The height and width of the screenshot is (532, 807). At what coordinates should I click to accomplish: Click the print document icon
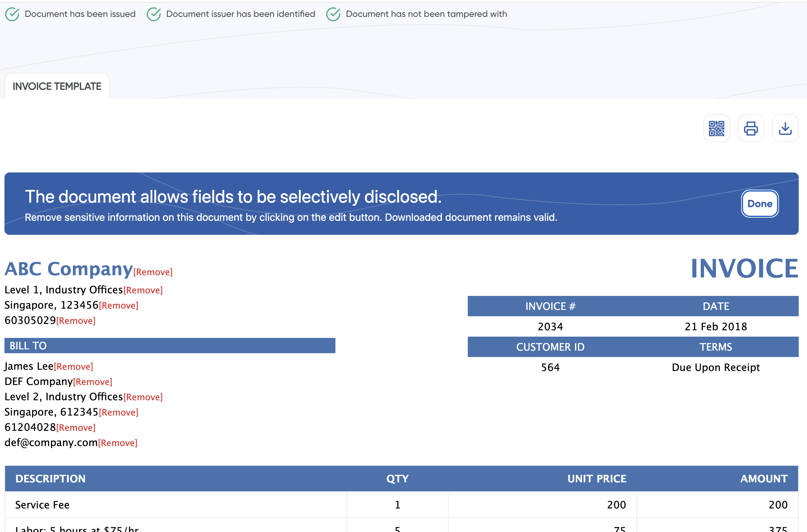pos(750,128)
